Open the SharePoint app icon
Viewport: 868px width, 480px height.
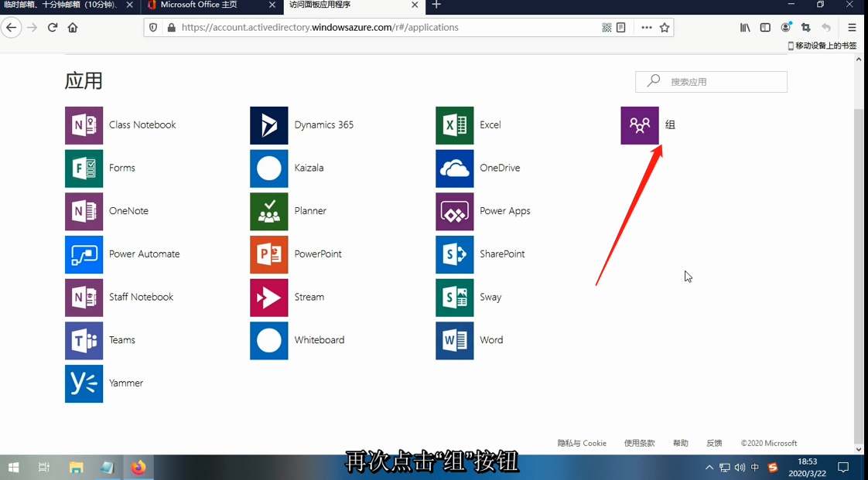click(454, 255)
